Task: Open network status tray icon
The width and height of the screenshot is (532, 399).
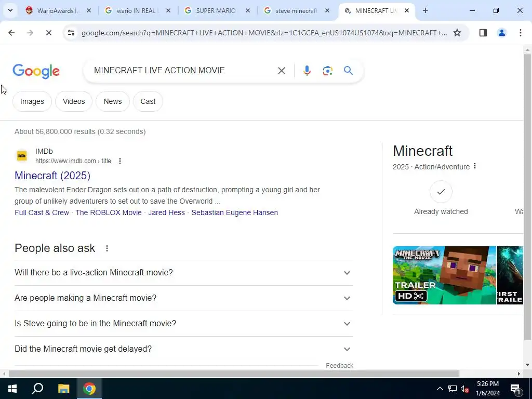Action: pos(453,389)
